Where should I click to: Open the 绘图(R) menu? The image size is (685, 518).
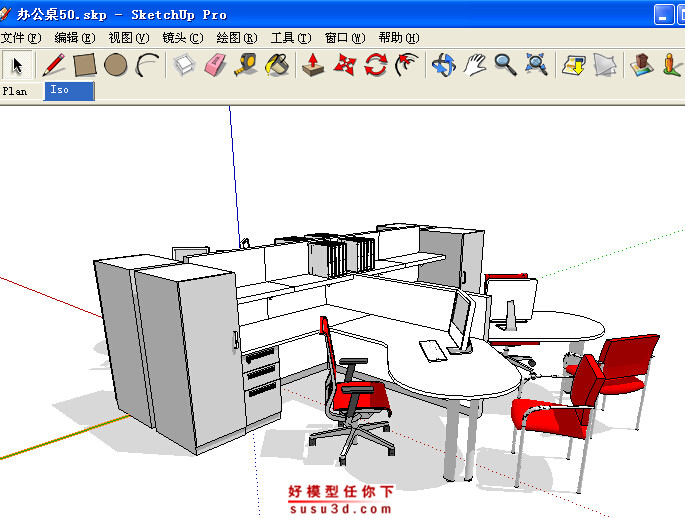[237, 38]
